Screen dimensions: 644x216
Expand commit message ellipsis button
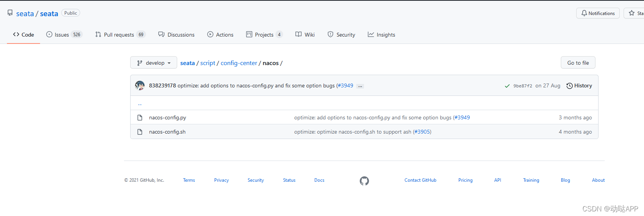[360, 86]
